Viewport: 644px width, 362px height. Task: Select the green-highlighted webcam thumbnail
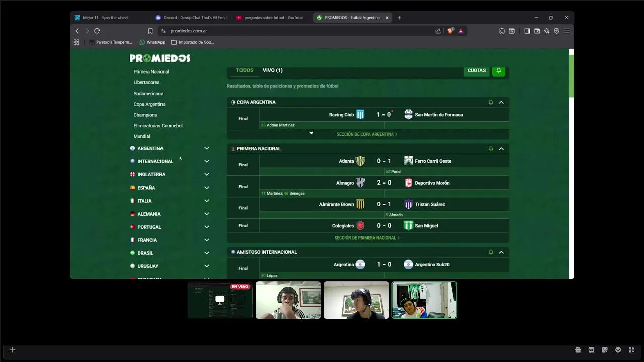425,300
